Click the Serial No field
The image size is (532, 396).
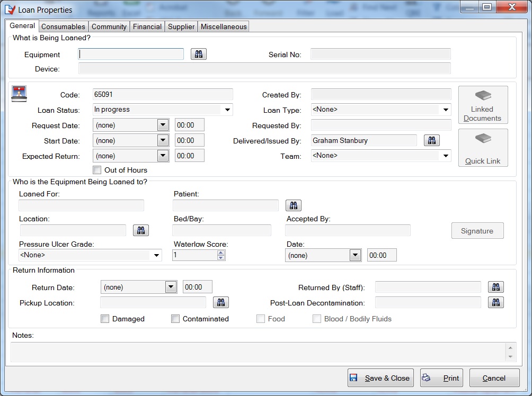point(380,54)
